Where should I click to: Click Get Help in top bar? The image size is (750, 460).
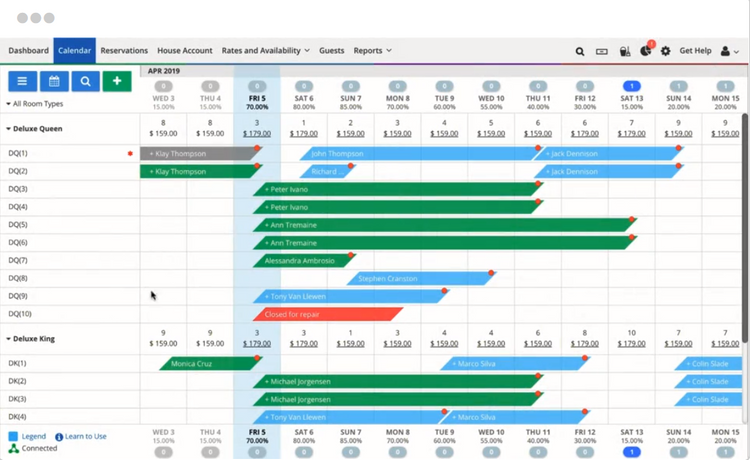point(695,50)
